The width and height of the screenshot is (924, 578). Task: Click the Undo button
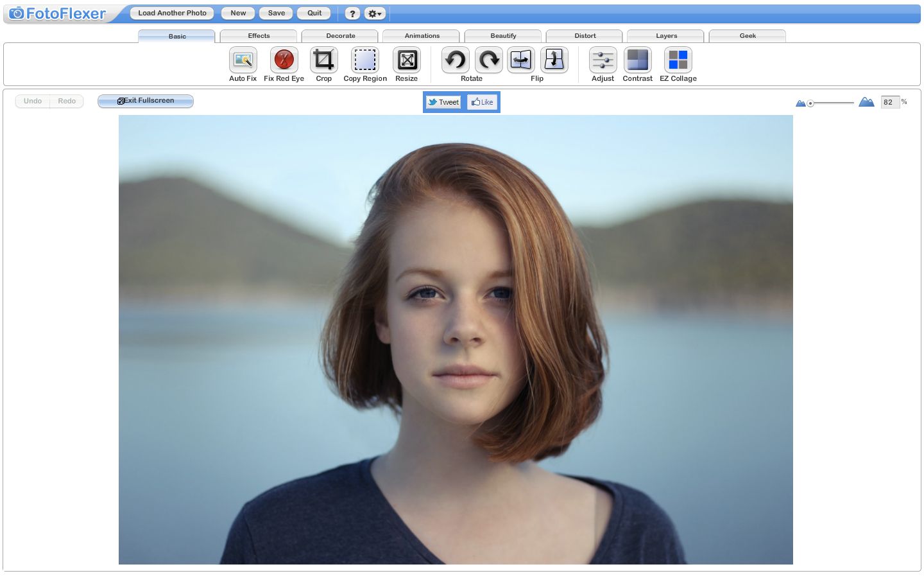(33, 101)
